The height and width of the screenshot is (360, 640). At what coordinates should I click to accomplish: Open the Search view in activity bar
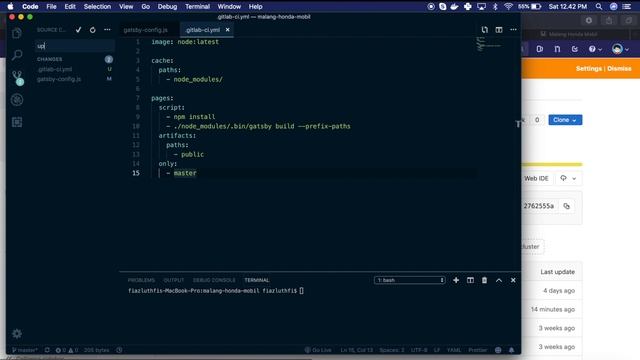pyautogui.click(x=17, y=55)
